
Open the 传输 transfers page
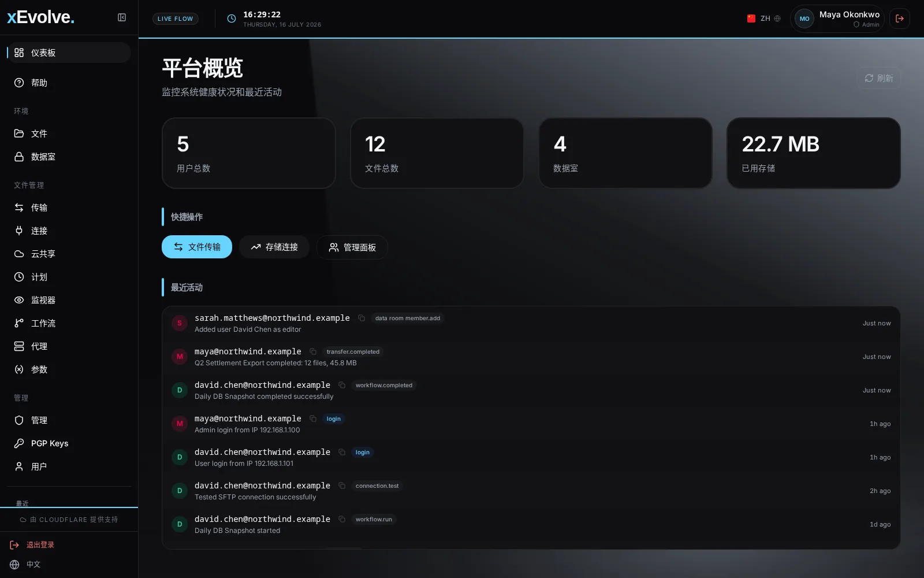tap(69, 208)
